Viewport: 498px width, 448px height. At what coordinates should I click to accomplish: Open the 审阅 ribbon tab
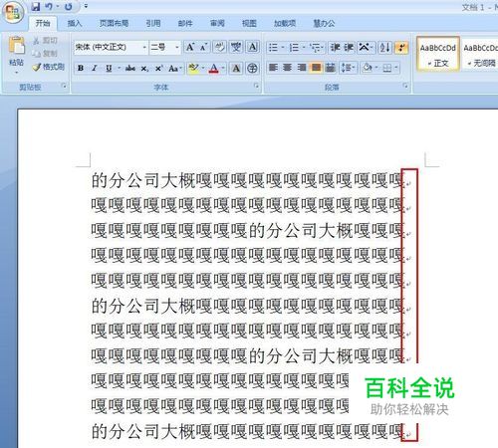[217, 23]
